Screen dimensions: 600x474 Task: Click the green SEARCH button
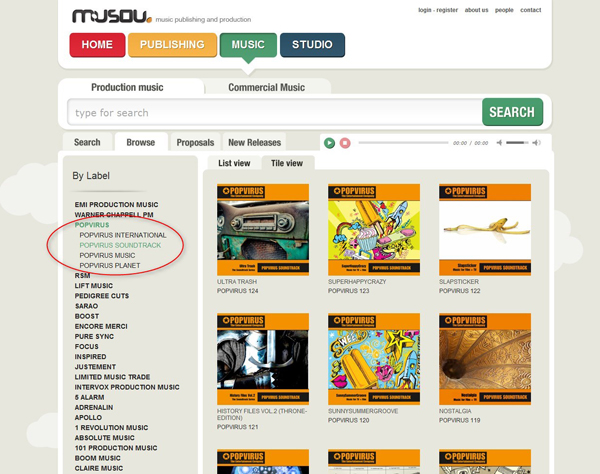[512, 112]
